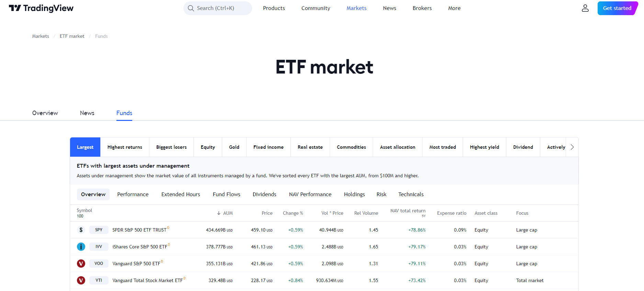This screenshot has height=291, width=644.
Task: Select the Fixed income tab
Action: coord(269,147)
